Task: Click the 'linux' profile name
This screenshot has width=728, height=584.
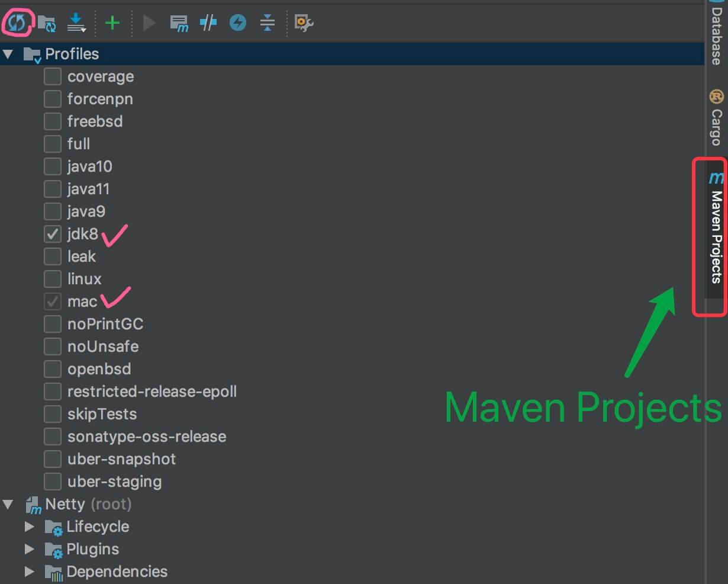Action: (x=85, y=279)
